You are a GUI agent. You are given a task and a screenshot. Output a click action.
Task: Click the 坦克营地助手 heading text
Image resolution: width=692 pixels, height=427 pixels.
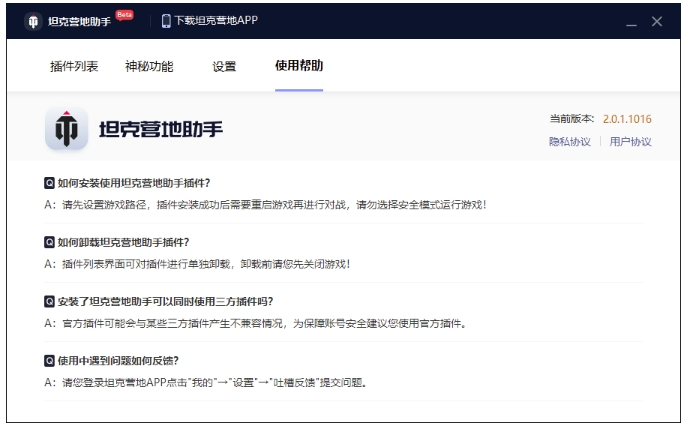pos(161,129)
